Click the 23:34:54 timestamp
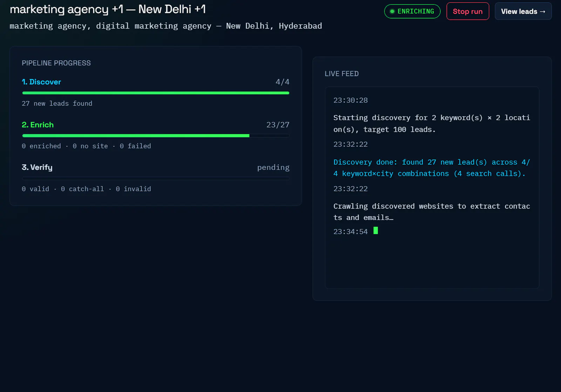 click(x=350, y=232)
